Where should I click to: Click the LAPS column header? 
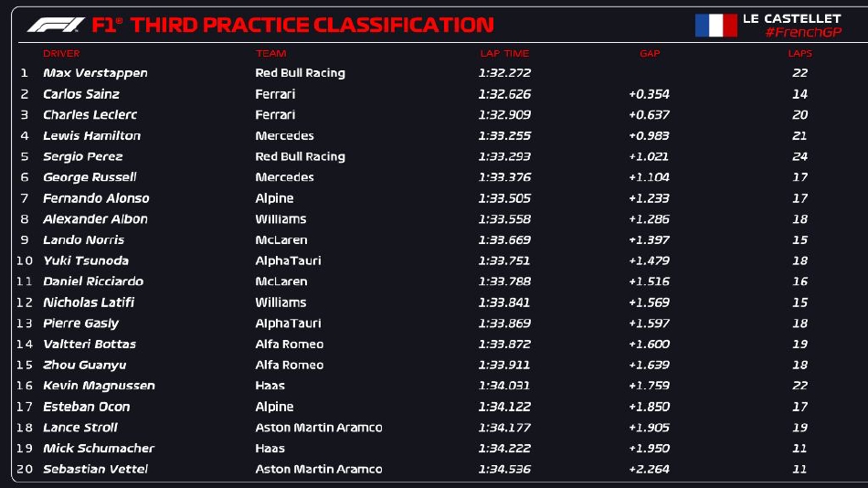[799, 54]
